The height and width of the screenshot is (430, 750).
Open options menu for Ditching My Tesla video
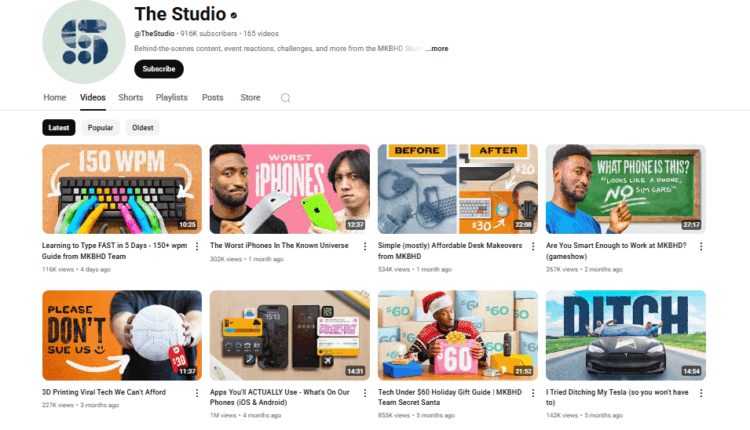tap(701, 393)
